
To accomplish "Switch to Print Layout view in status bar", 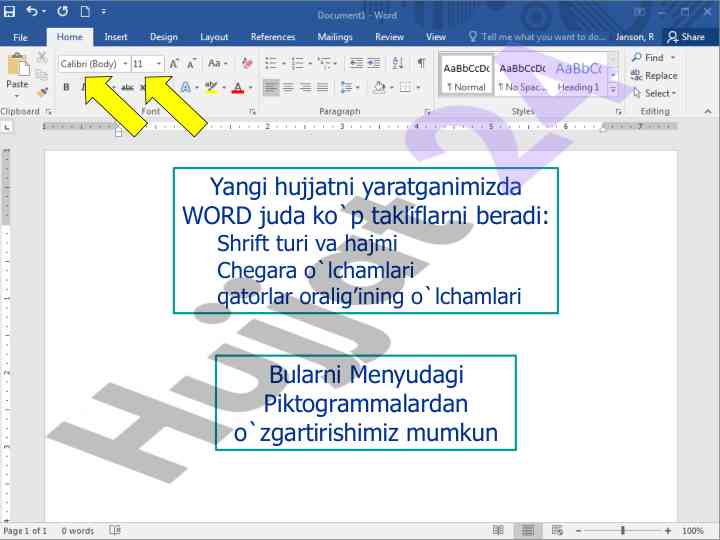I will click(528, 531).
